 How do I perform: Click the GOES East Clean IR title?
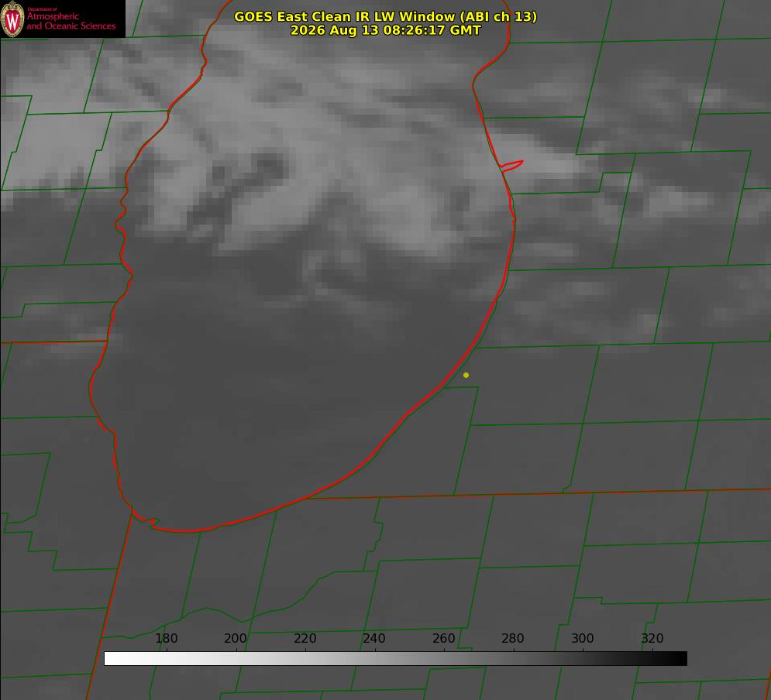(386, 16)
